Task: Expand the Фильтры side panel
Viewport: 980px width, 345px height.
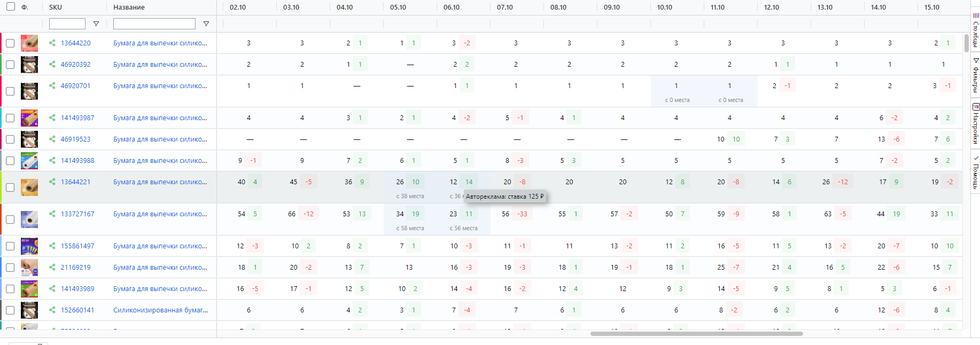Action: click(976, 75)
